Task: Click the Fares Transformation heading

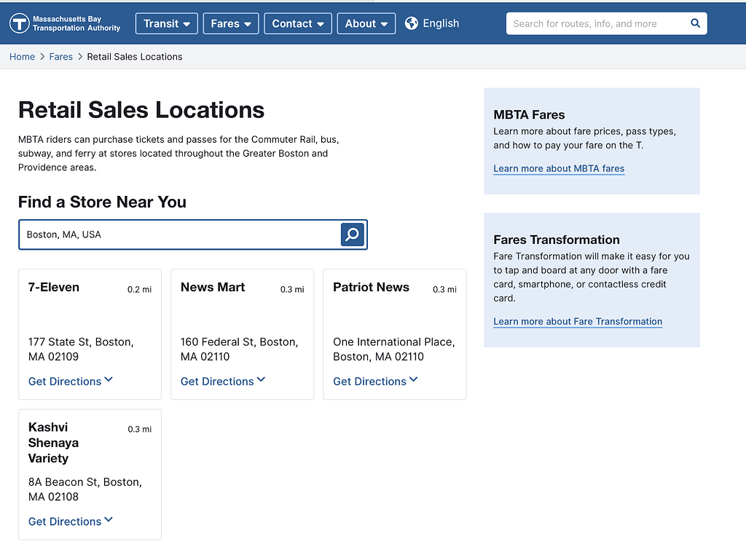Action: 557,239
